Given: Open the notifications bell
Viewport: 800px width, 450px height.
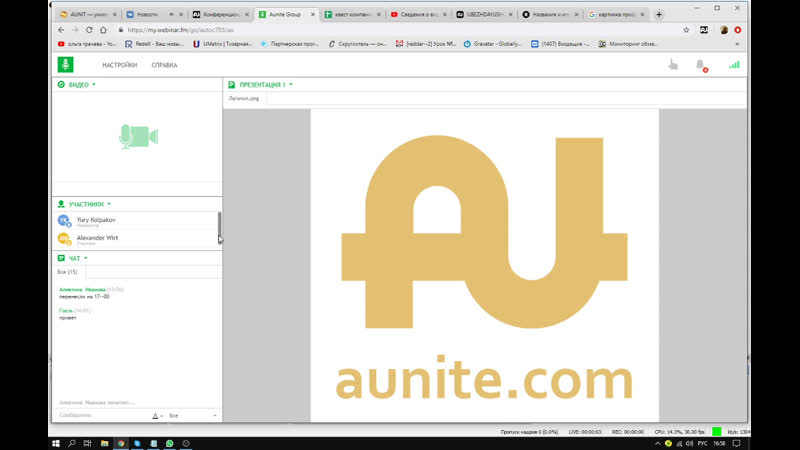Looking at the screenshot, I should click(701, 65).
